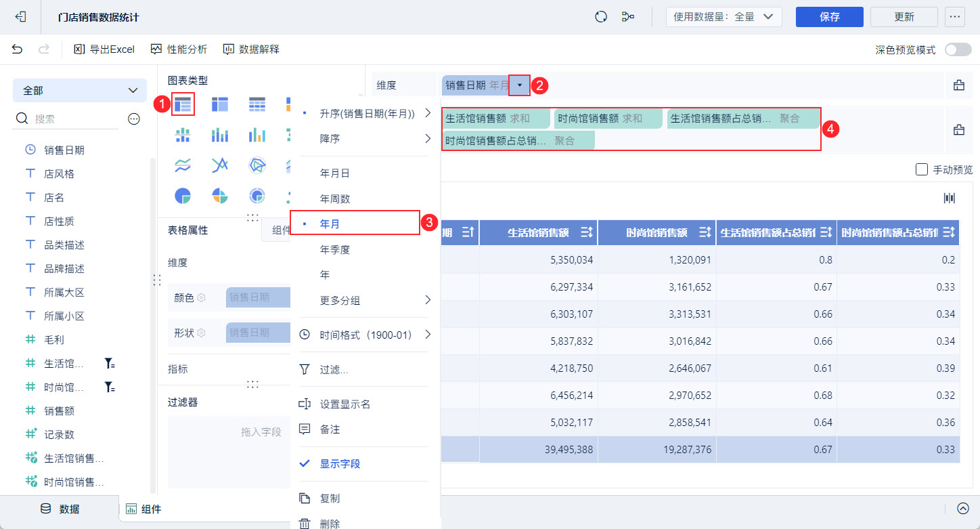The image size is (980, 529).
Task: Open the more options icon beside the search box
Action: (x=134, y=119)
